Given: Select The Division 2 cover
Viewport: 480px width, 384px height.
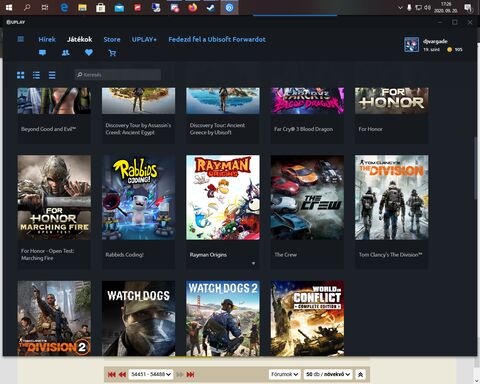Looking at the screenshot, I should 54,318.
